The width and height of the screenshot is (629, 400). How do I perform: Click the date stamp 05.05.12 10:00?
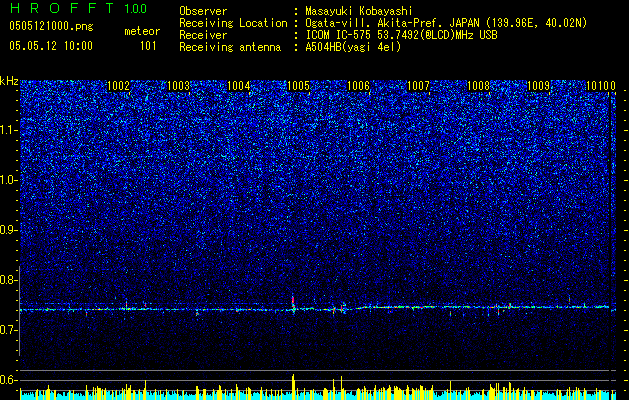(x=51, y=46)
